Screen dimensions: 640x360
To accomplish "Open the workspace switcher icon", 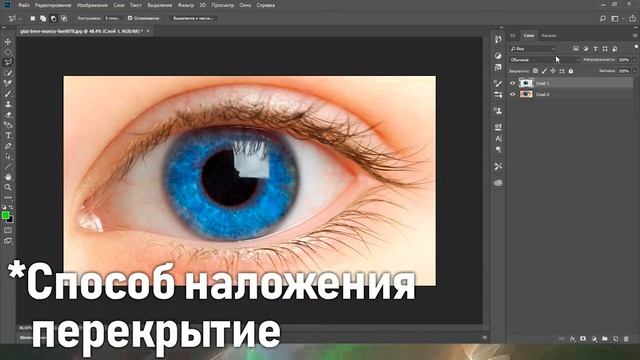I will coord(615,18).
